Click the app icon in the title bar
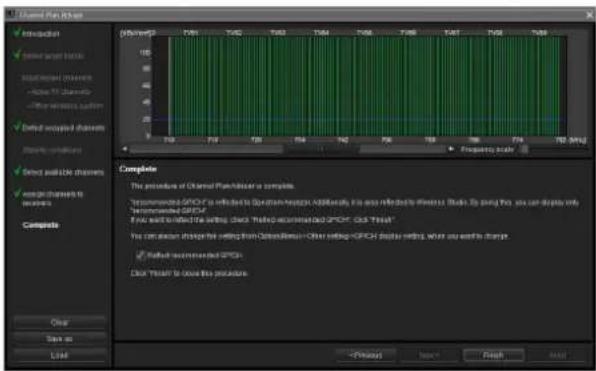 (x=11, y=15)
